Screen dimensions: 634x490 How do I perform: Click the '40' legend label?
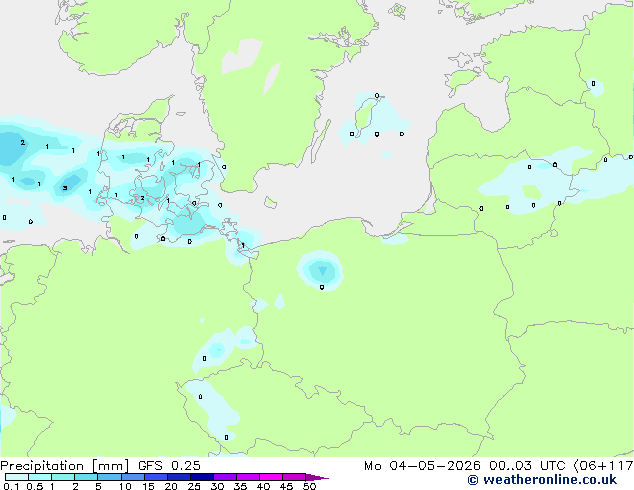tap(263, 486)
